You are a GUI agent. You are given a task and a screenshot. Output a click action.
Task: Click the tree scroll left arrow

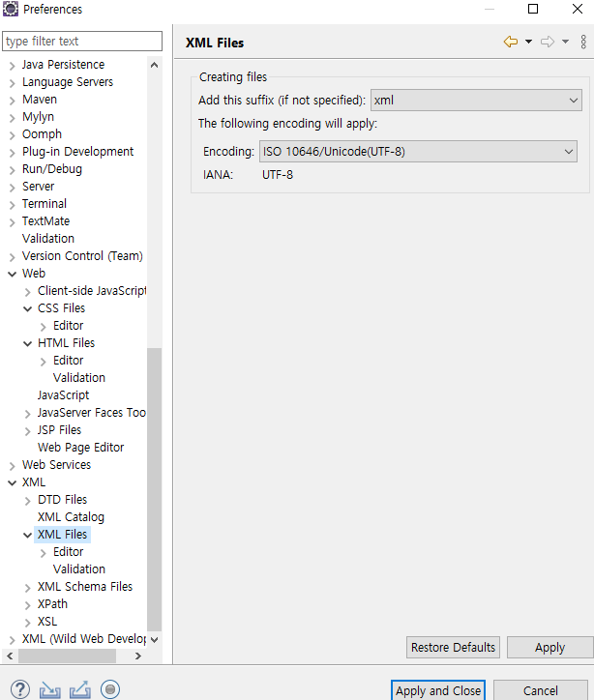pos(10,656)
